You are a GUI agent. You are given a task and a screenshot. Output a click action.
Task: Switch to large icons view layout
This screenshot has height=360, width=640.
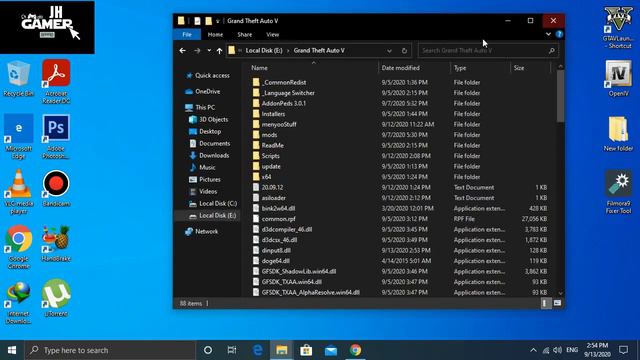pos(557,303)
